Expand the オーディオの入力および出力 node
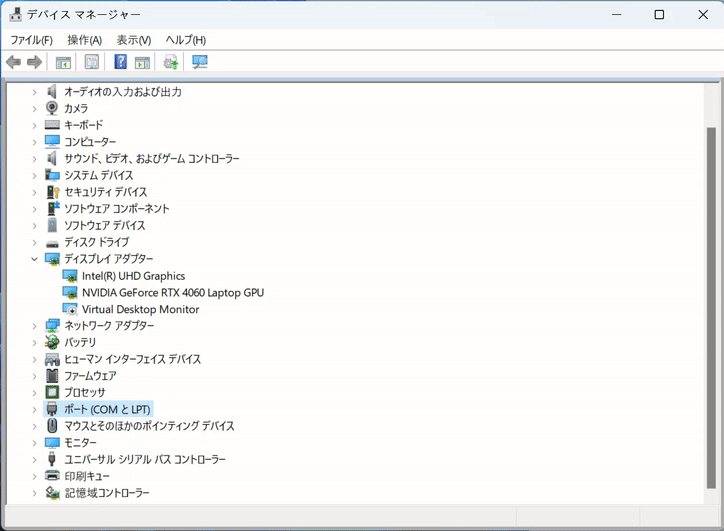 click(34, 92)
